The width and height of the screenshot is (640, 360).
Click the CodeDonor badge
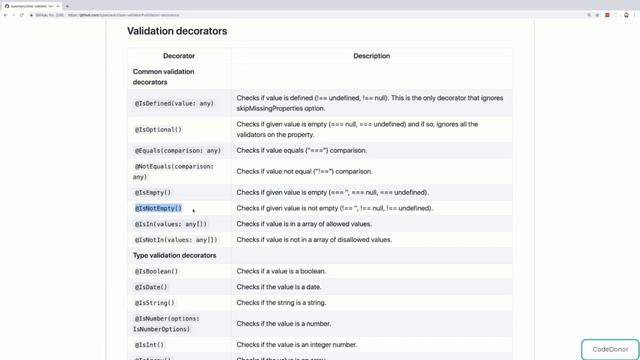point(610,349)
